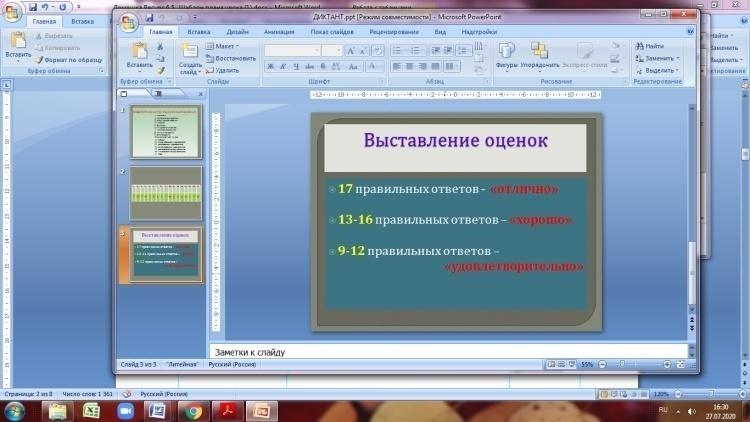Screen dimensions: 750x422
Task: Open the Анимация tab
Action: [x=279, y=32]
